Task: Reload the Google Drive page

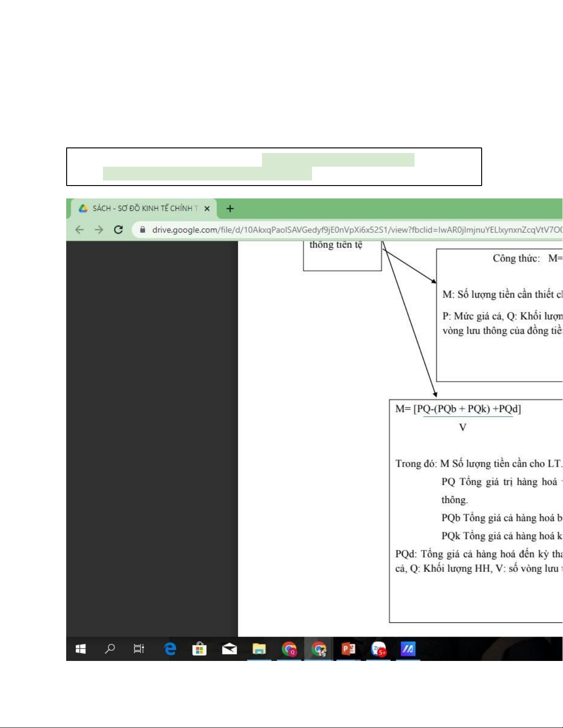Action: [119, 230]
